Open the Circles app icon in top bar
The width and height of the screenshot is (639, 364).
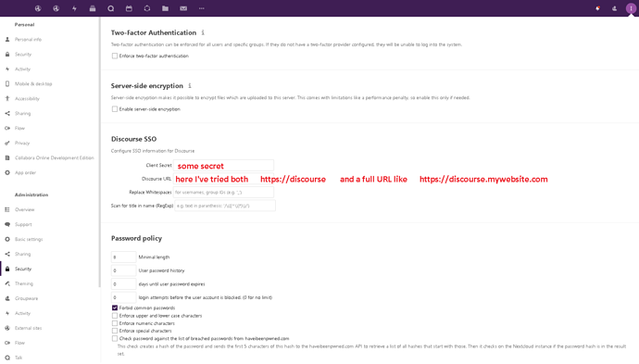point(147,8)
